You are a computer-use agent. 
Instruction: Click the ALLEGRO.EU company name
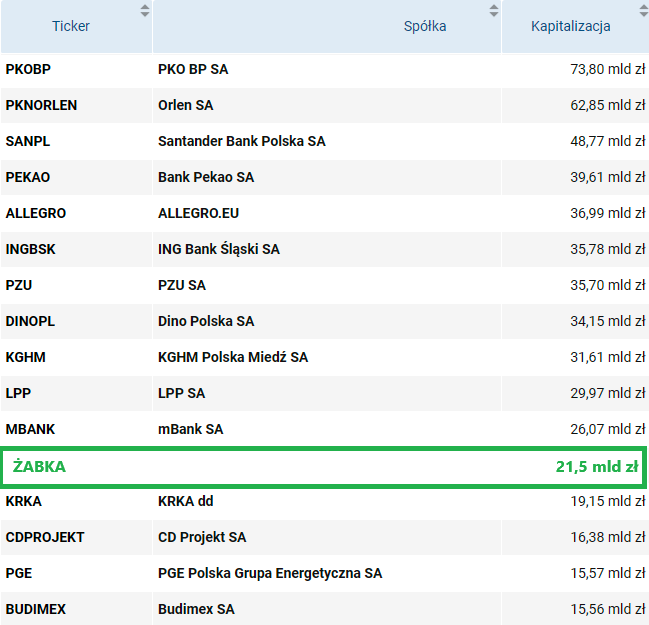[198, 213]
